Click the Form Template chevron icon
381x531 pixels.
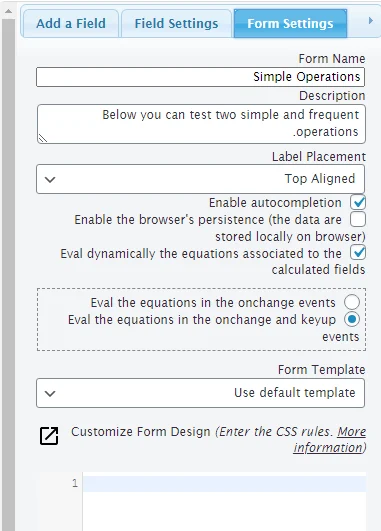click(x=50, y=394)
